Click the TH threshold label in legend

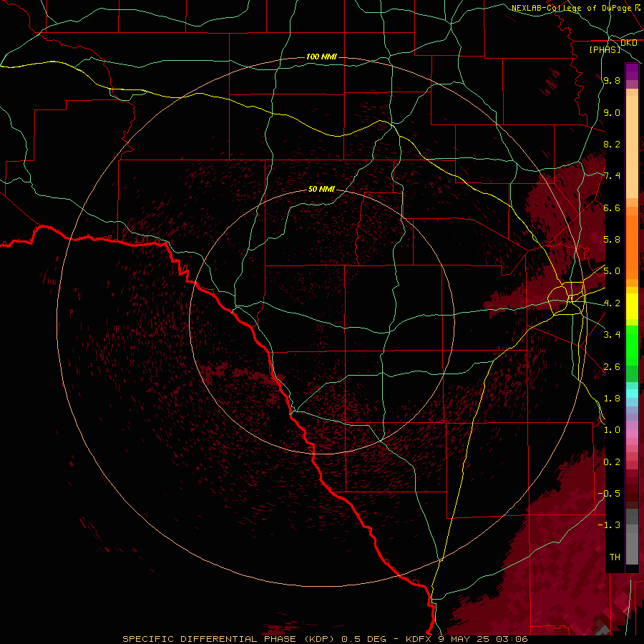[x=615, y=557]
